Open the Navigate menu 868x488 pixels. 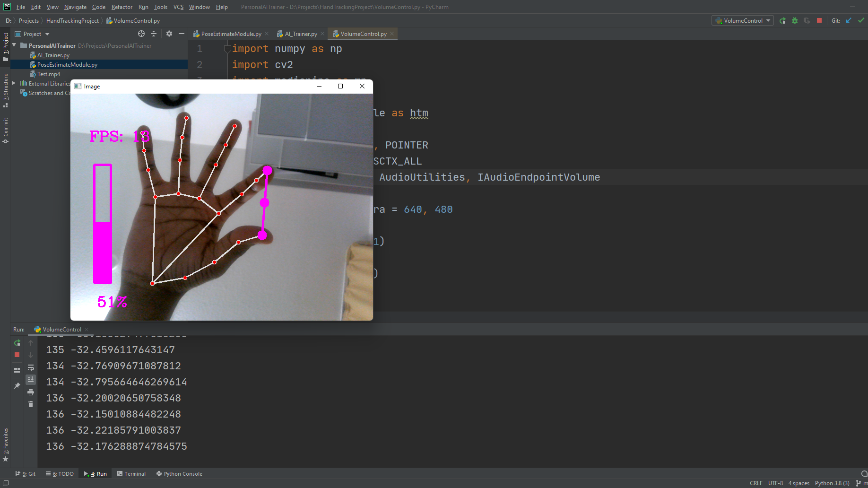[x=75, y=7]
